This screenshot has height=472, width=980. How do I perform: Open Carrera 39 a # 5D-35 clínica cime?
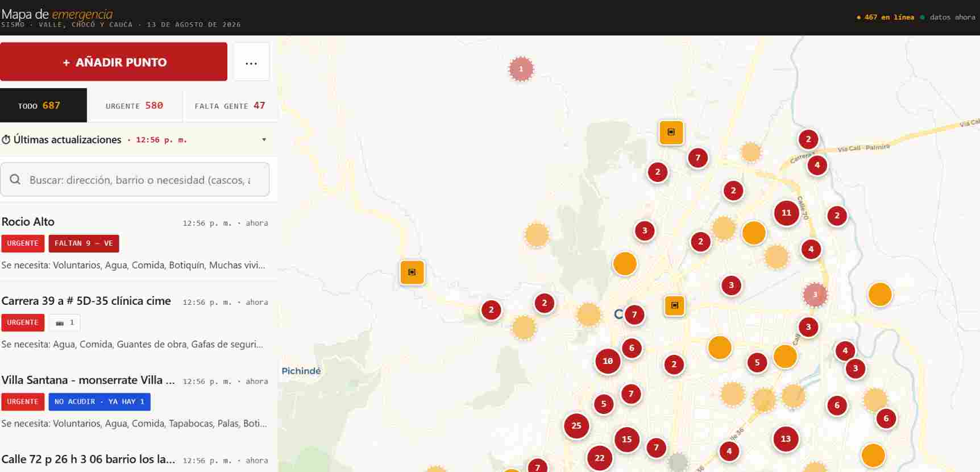(135, 322)
